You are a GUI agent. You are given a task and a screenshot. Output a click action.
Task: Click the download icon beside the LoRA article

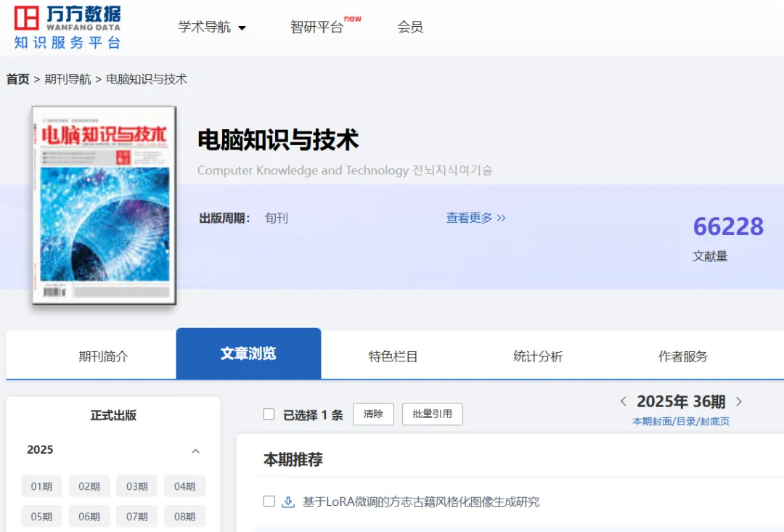pyautogui.click(x=287, y=501)
